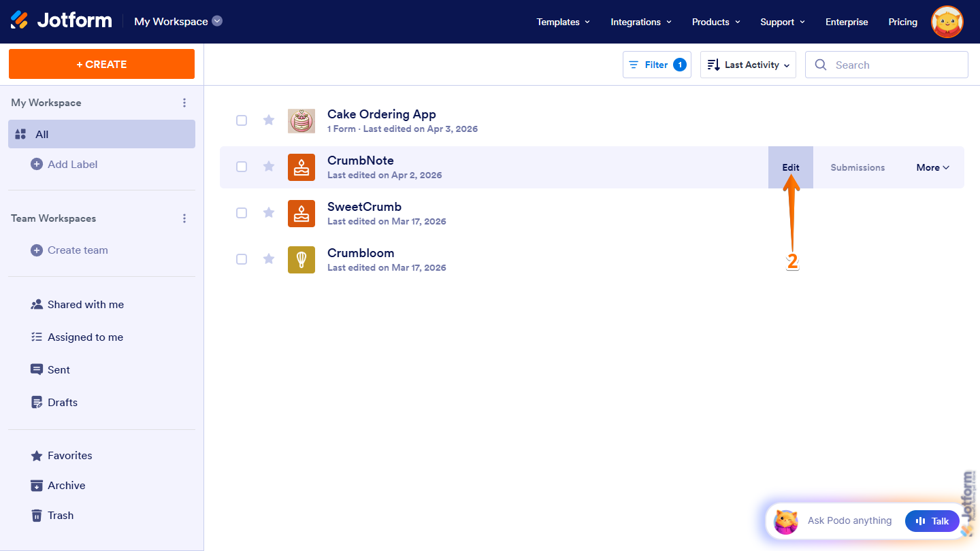Open the Cake Ordering App title
Viewport: 980px width, 551px height.
382,114
